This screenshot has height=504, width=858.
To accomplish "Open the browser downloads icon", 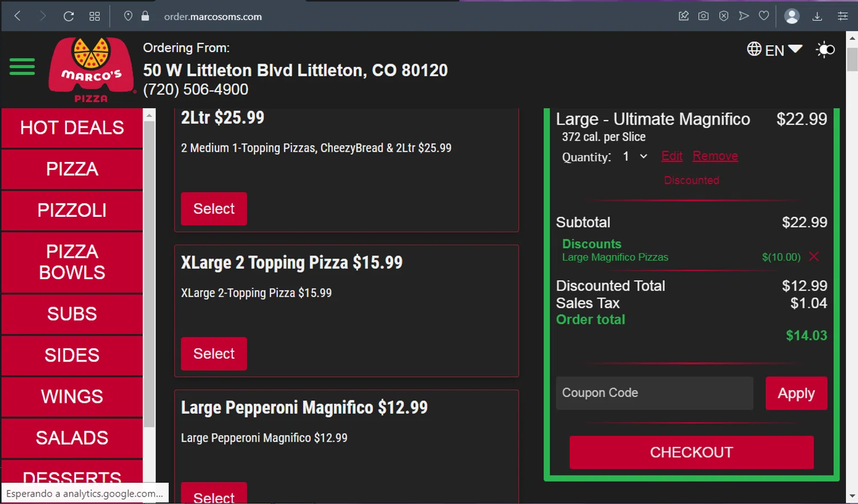I will pos(817,16).
